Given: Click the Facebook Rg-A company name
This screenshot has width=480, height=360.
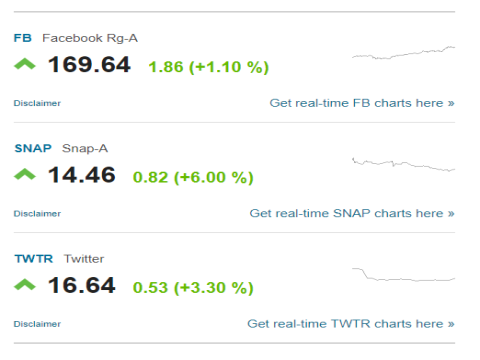Looking at the screenshot, I should point(90,38).
